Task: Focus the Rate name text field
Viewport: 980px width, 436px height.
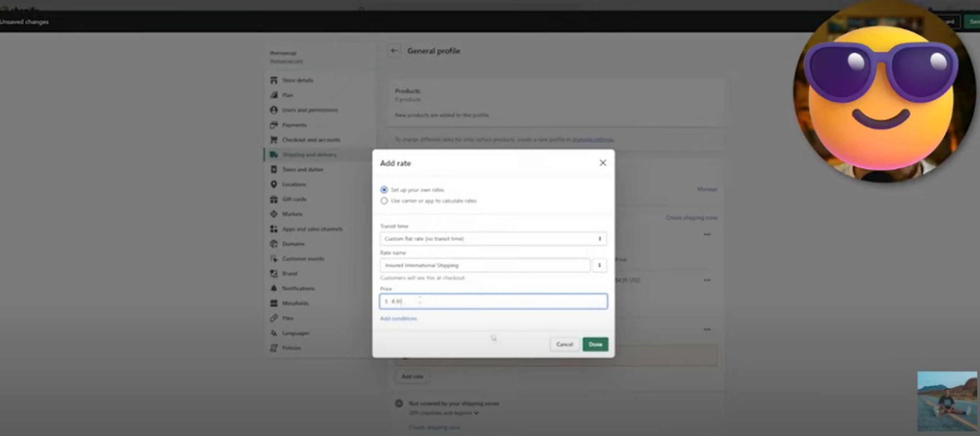Action: tap(485, 265)
